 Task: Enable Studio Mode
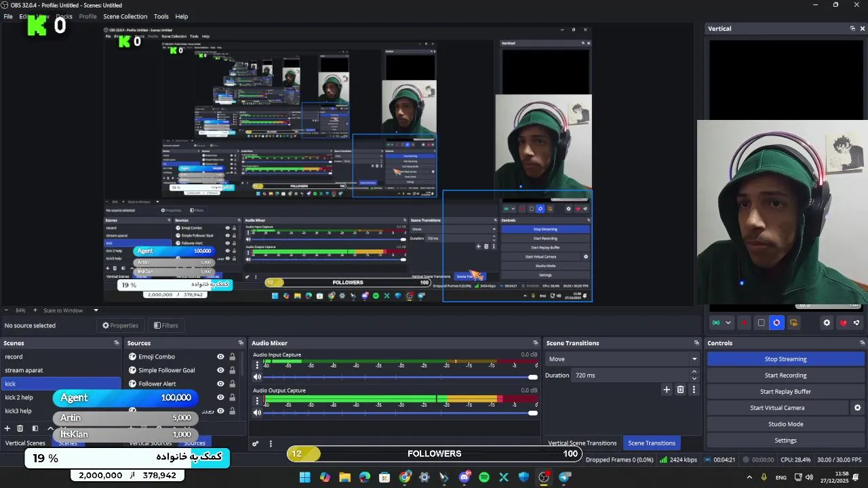[785, 424]
